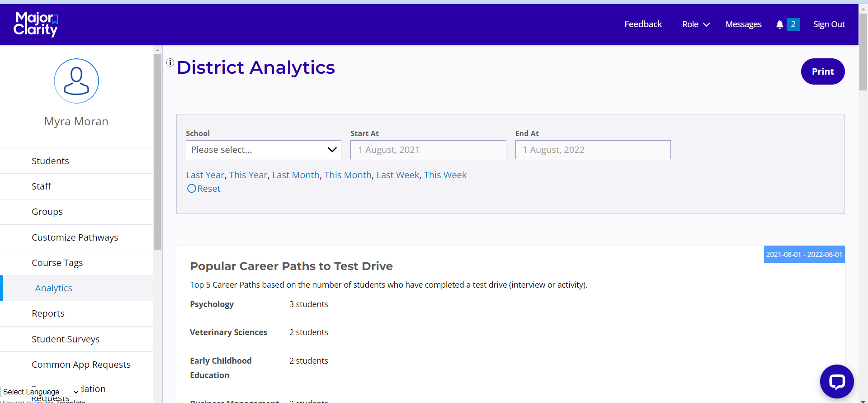Click the MajorClarity logo
The image size is (868, 403).
coord(36,24)
